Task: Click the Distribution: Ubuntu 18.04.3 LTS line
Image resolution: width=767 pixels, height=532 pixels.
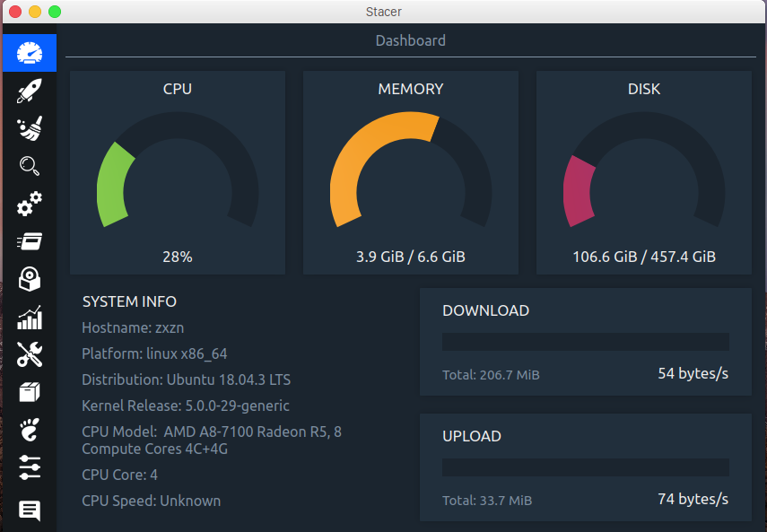Action: click(x=187, y=379)
